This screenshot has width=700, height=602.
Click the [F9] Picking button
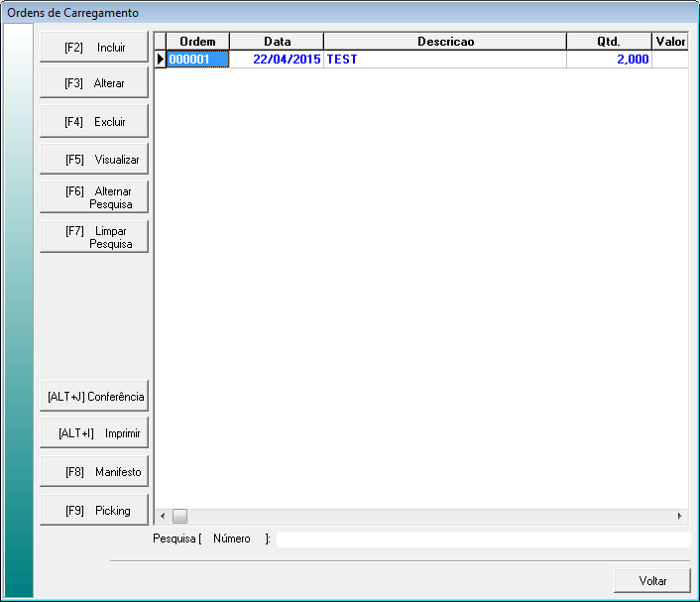94,511
